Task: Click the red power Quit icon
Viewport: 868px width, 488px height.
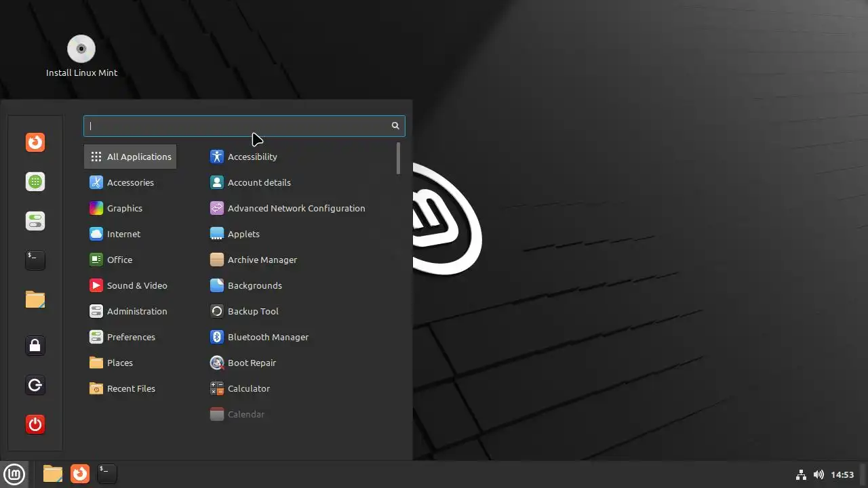Action: point(35,424)
